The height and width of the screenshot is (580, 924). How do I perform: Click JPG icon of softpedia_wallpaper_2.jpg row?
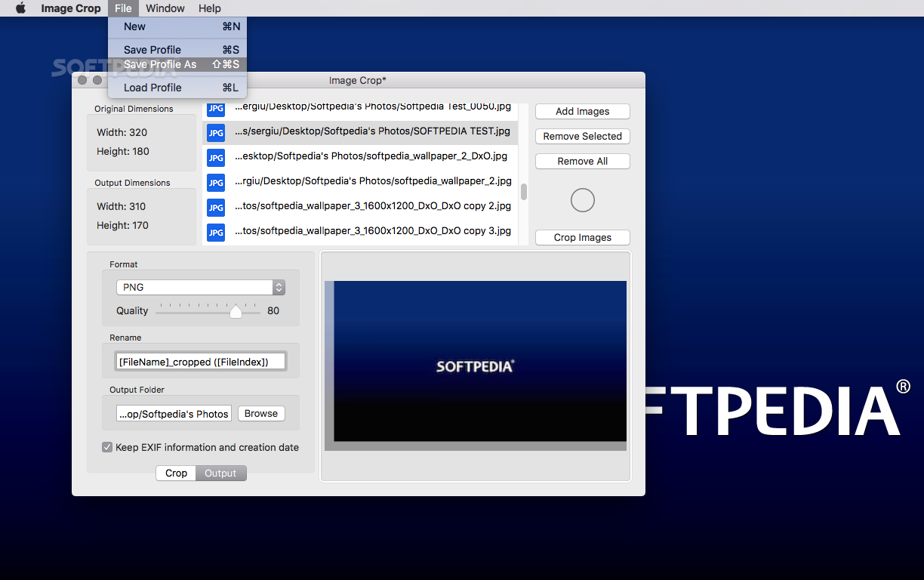pyautogui.click(x=216, y=183)
